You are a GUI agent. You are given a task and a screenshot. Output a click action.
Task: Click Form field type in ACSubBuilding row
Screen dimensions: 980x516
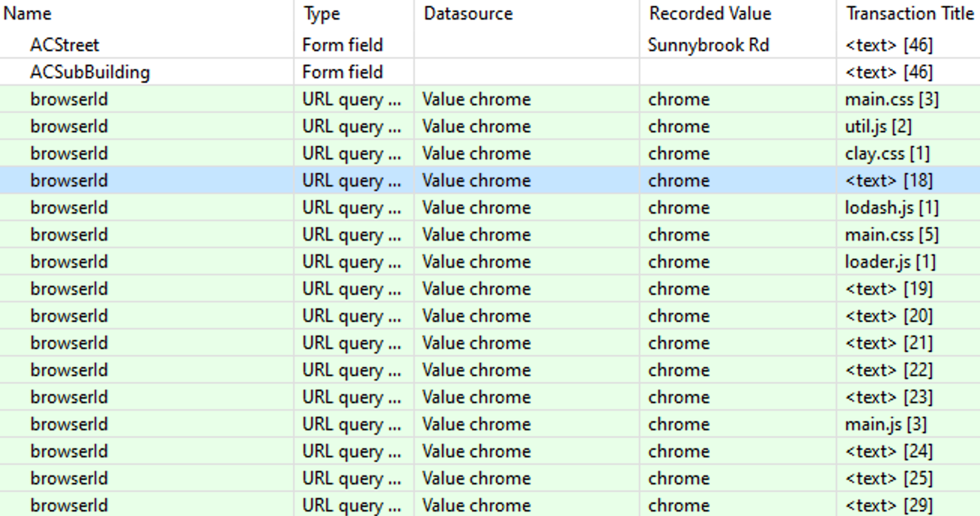[343, 72]
